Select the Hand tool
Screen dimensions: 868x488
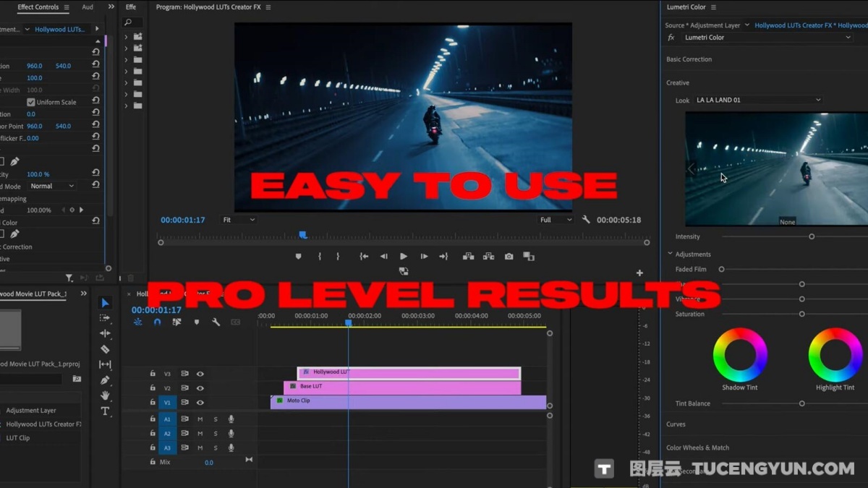coord(105,395)
